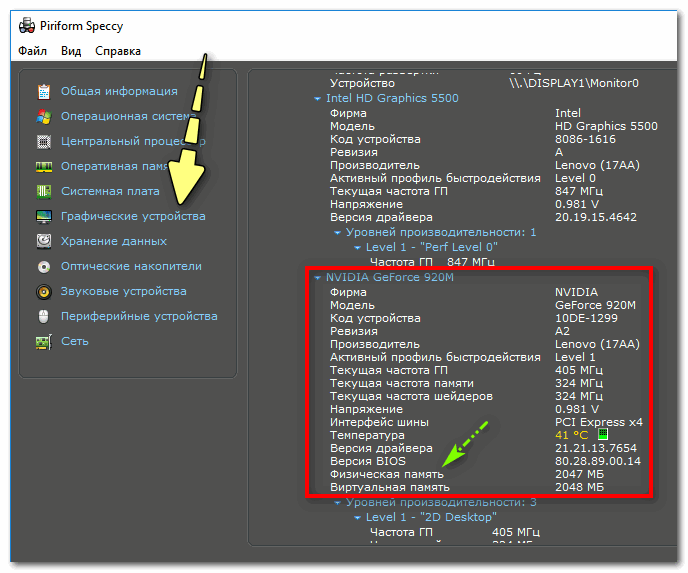
Task: Select the Интерфейс шины label
Action: [x=380, y=423]
